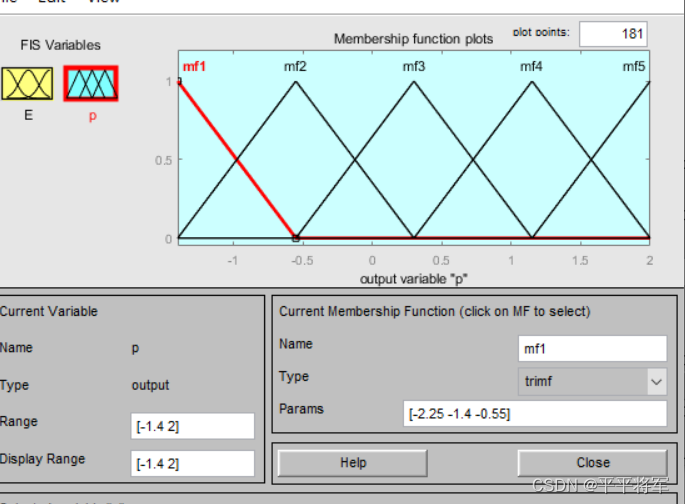Select the cyan output variable p icon

[x=91, y=83]
